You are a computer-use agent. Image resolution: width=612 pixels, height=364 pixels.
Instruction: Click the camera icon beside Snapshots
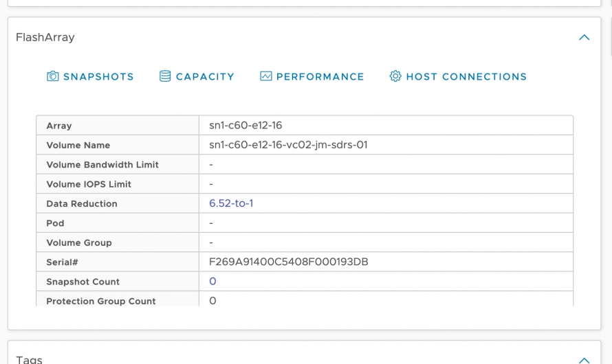pyautogui.click(x=53, y=76)
